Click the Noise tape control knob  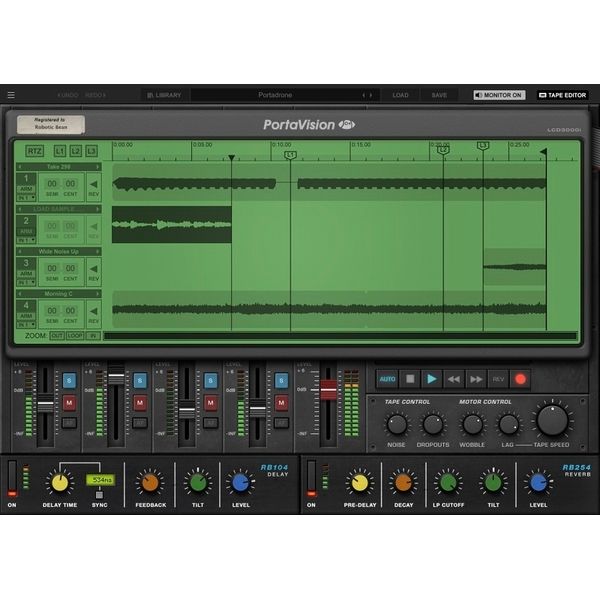(x=397, y=425)
